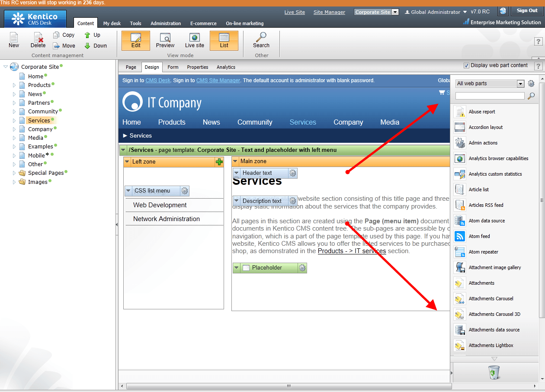Open the Global Administrator user menu
545x392 pixels.
tap(436, 12)
